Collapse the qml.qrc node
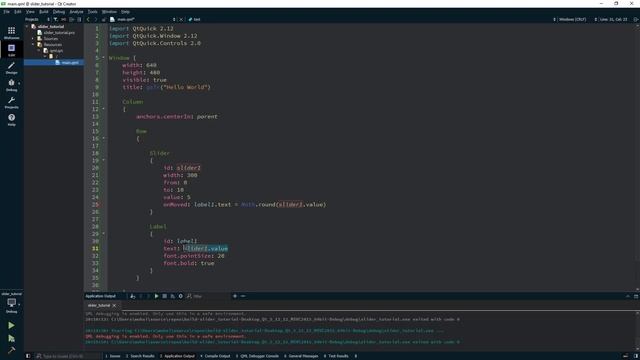 point(39,51)
